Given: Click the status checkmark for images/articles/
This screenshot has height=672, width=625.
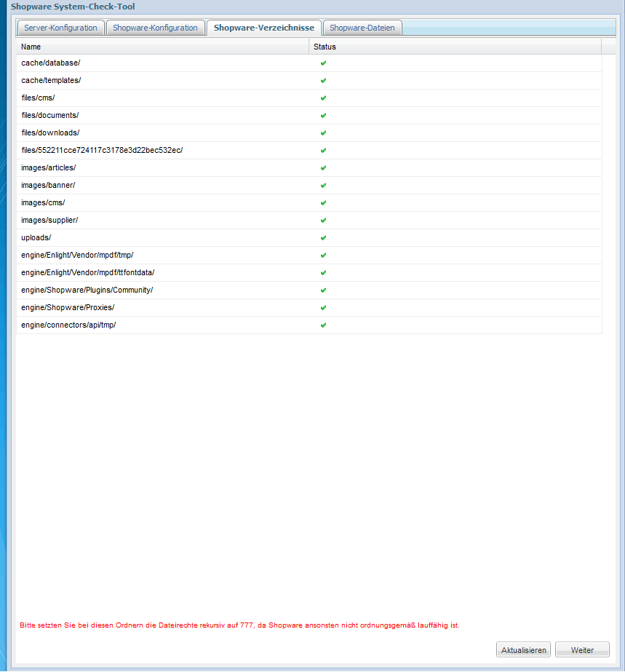Looking at the screenshot, I should [x=324, y=168].
